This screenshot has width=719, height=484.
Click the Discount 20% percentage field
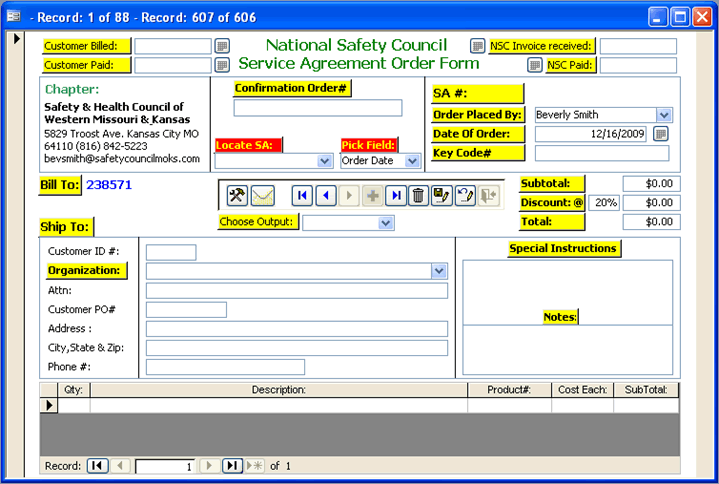604,203
